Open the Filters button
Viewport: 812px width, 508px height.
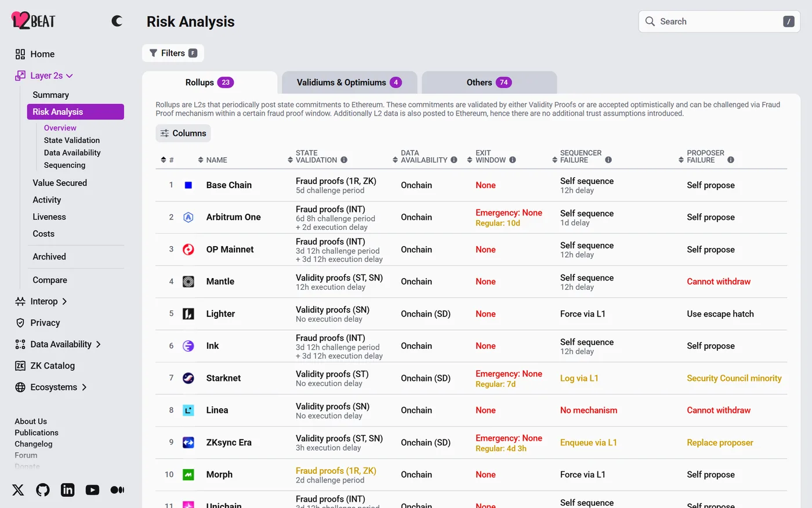click(x=173, y=53)
